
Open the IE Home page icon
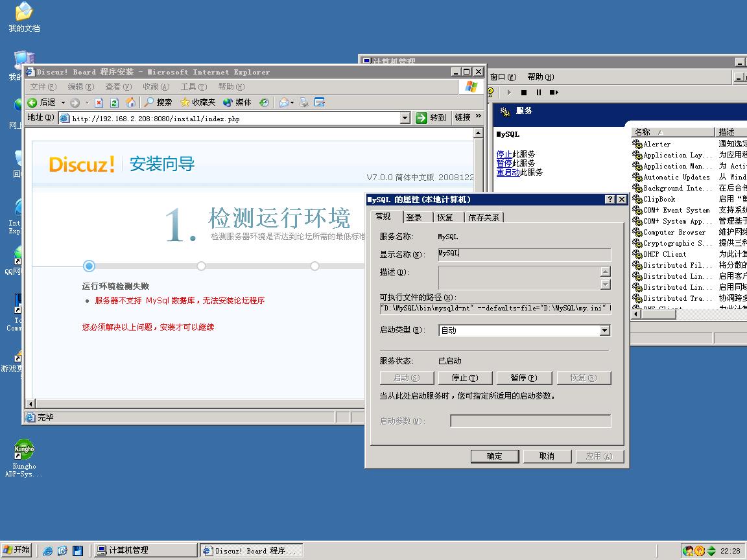coord(130,102)
